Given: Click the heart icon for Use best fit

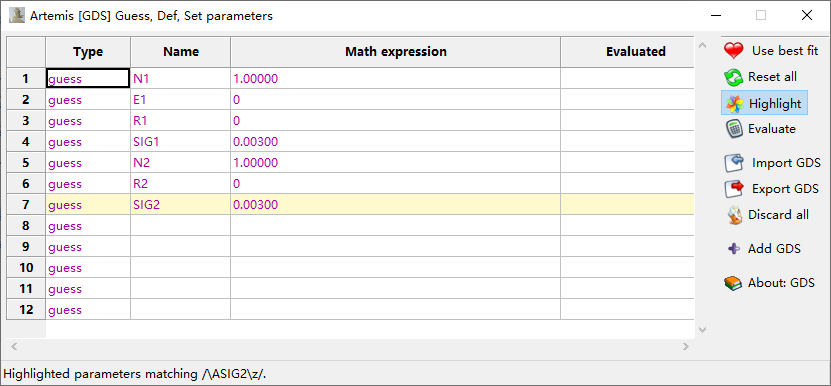Looking at the screenshot, I should pyautogui.click(x=734, y=51).
